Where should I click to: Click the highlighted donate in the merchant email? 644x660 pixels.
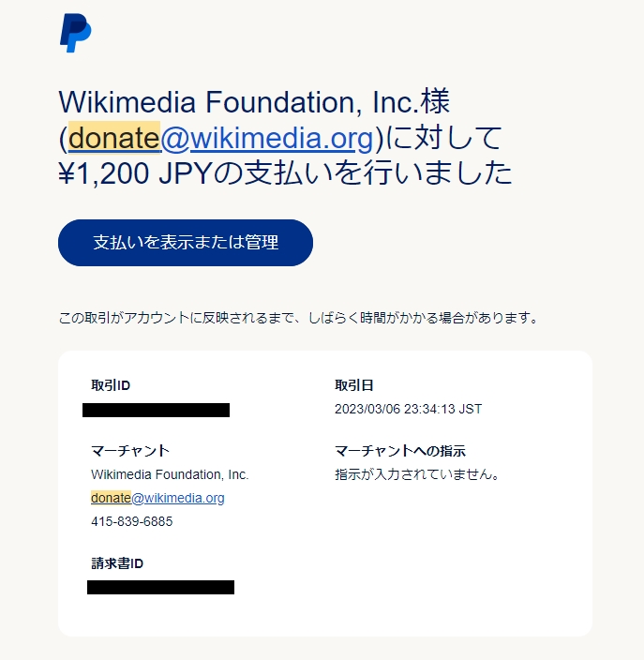[112, 498]
